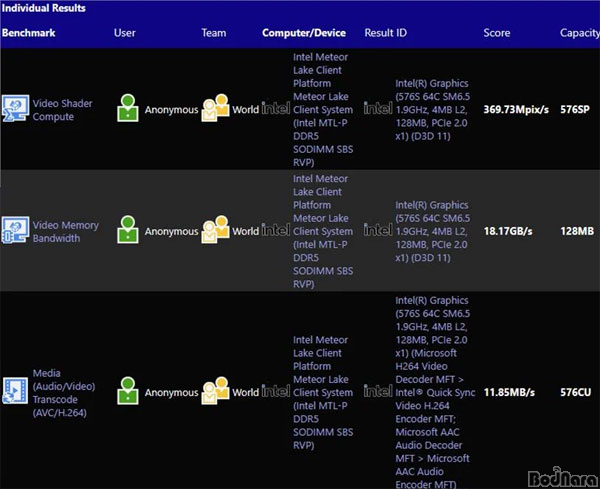Click the Video Shader Compute benchmark icon
This screenshot has width=600, height=489.
coord(15,109)
